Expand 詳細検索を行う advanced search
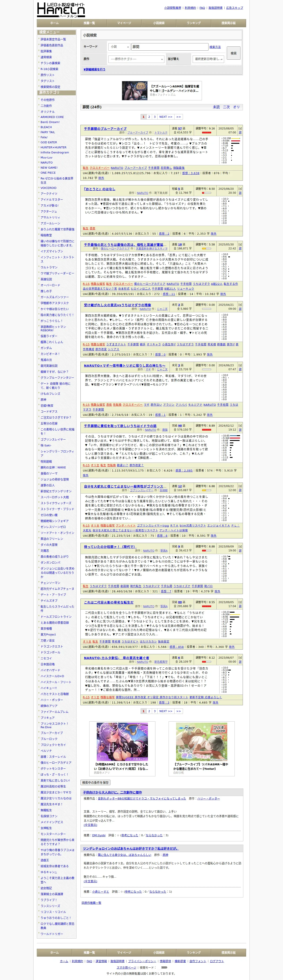283x980 pixels. [95, 70]
